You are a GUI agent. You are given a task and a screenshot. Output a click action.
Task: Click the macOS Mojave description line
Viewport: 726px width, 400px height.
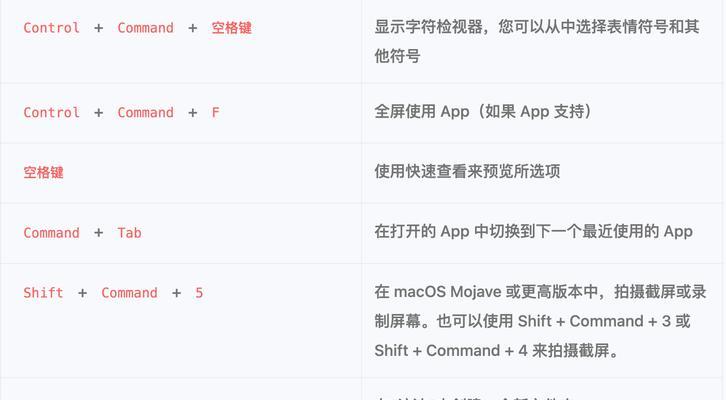[540, 292]
